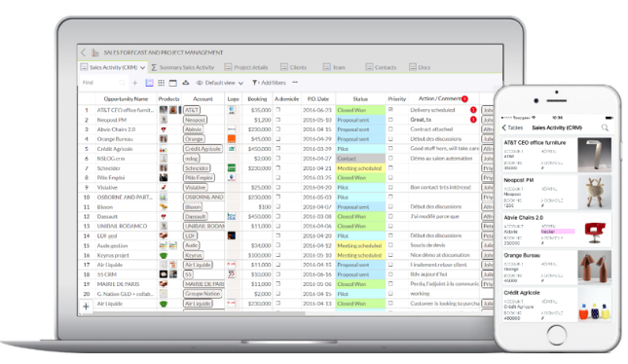Toggle A domicile checkbox in Visiative row
Viewport: 628px width, 364px height.
[x=277, y=187]
